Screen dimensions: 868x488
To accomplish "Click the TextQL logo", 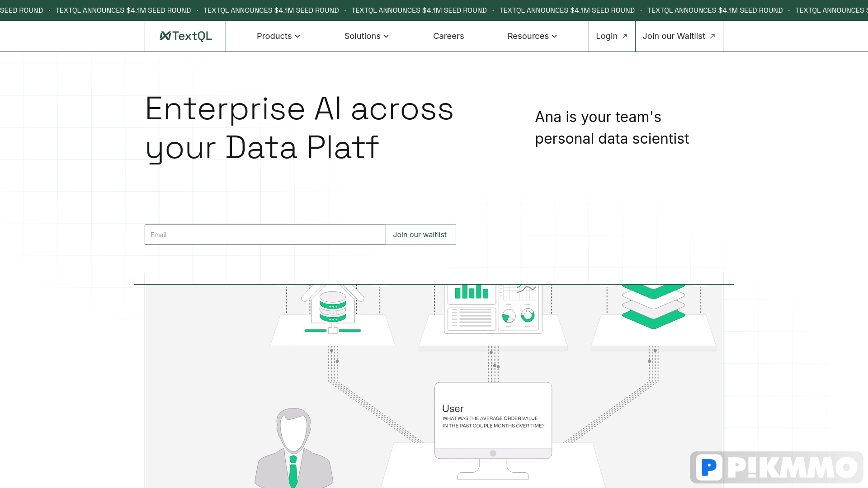I will coord(185,36).
